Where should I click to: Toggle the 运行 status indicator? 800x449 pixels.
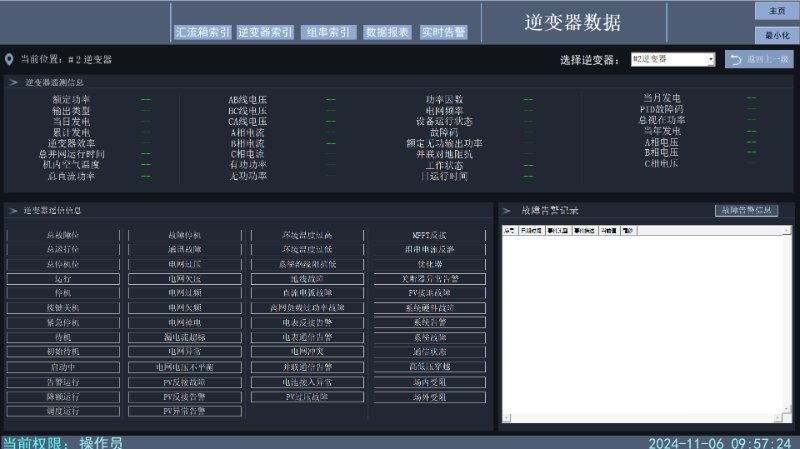[63, 278]
